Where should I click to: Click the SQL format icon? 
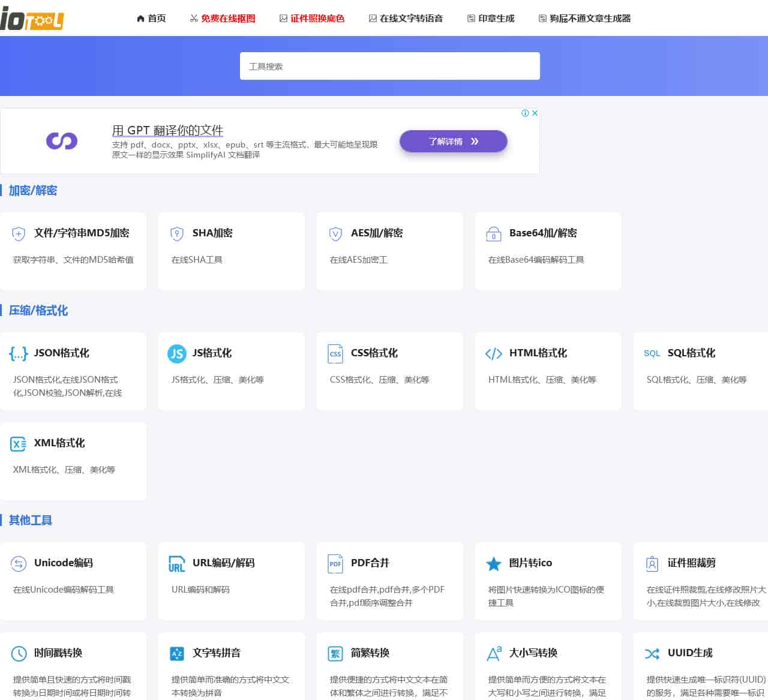click(652, 354)
